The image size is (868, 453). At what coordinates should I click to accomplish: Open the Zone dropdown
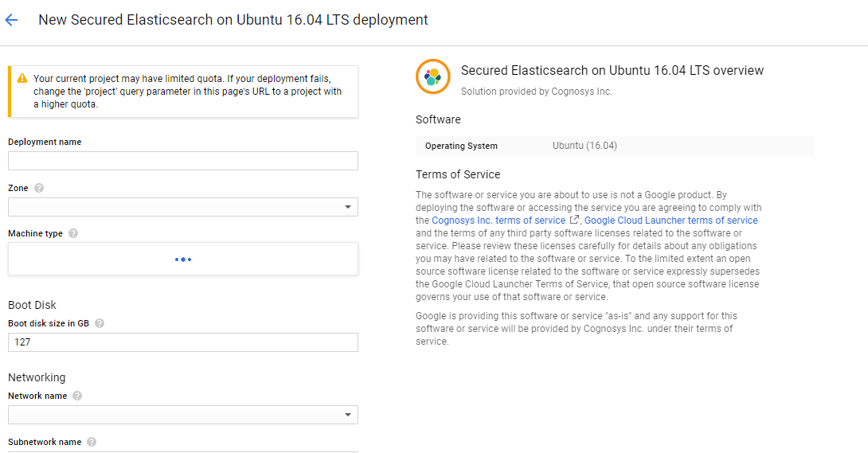click(182, 207)
